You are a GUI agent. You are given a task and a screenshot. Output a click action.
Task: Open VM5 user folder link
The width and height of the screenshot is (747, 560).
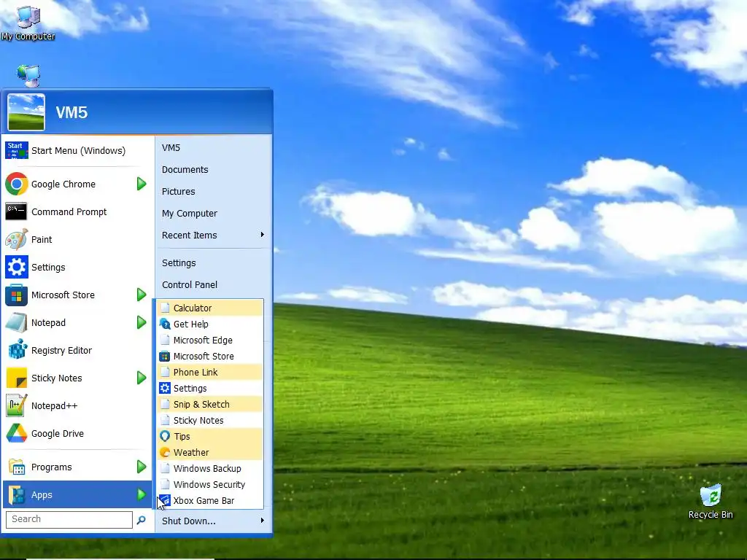pyautogui.click(x=171, y=147)
